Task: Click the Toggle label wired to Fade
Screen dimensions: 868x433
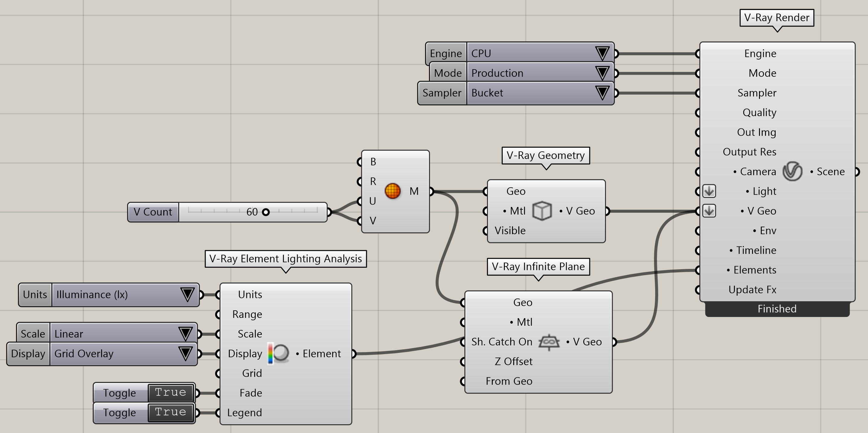Action: point(120,393)
